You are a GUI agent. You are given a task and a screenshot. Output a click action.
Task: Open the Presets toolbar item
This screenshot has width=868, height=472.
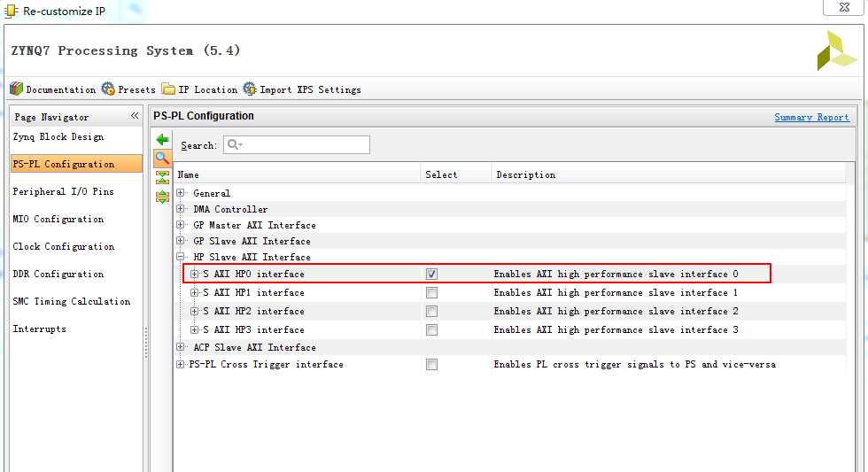[x=129, y=89]
